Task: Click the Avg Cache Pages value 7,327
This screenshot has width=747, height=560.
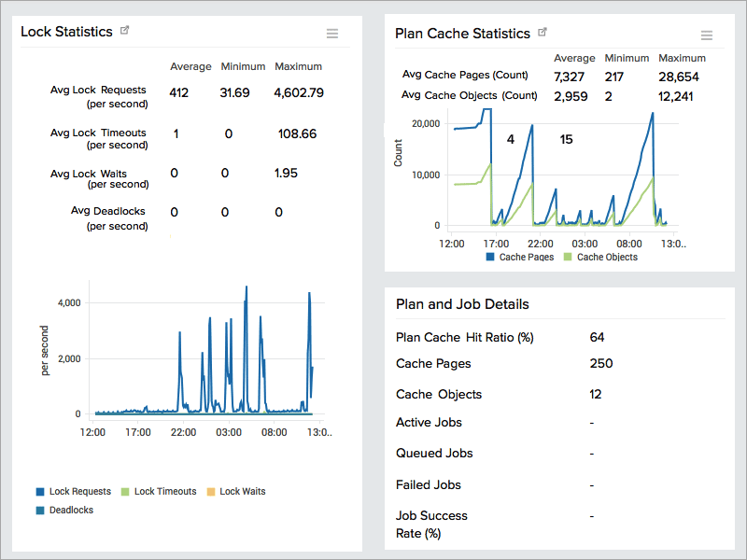Action: [571, 75]
